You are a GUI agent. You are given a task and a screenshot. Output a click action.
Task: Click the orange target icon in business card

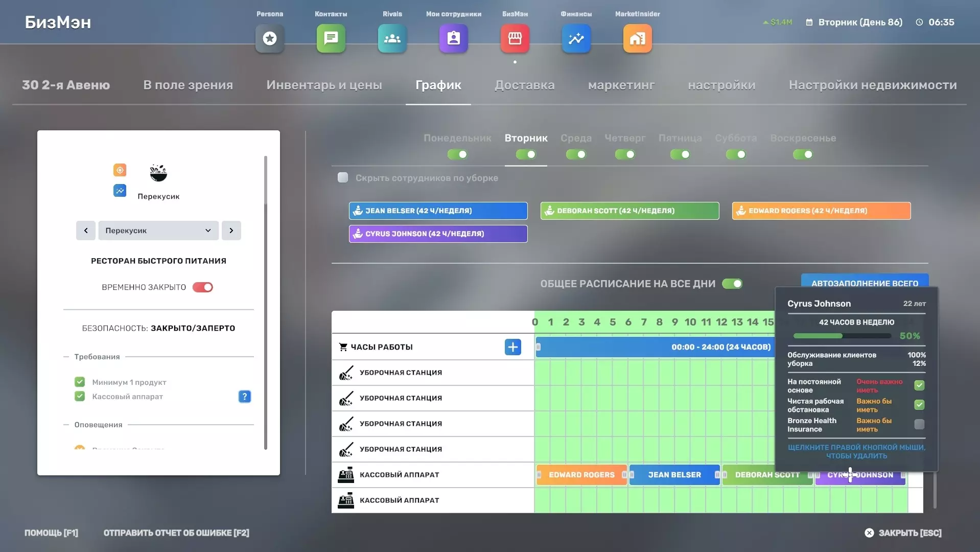click(x=120, y=170)
